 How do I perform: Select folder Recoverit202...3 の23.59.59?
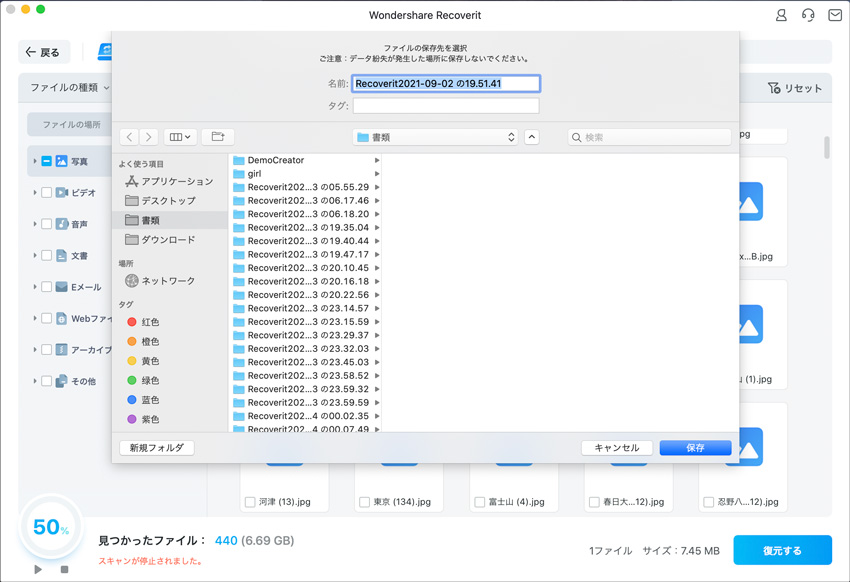[306, 402]
